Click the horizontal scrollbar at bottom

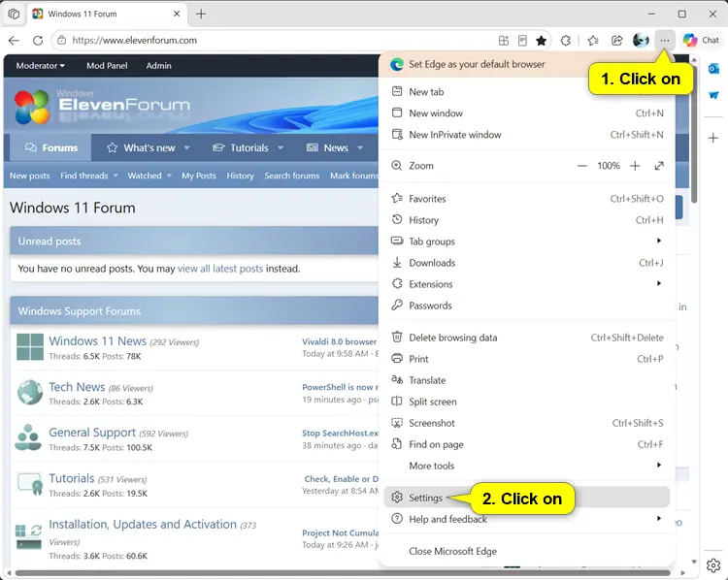click(343, 572)
